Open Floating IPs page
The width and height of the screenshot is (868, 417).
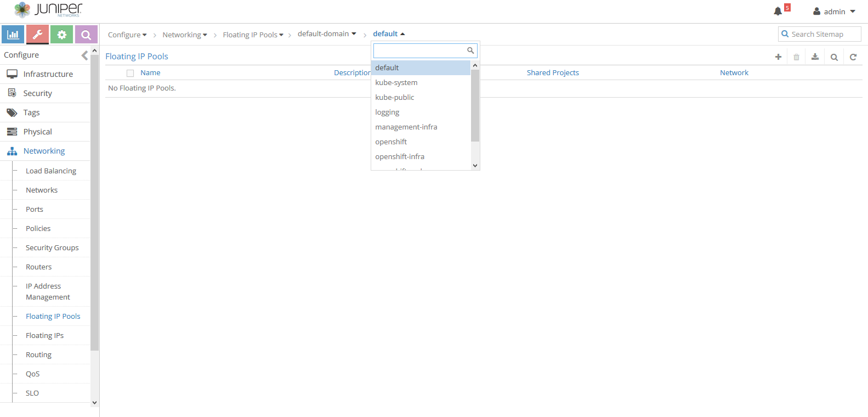(45, 336)
